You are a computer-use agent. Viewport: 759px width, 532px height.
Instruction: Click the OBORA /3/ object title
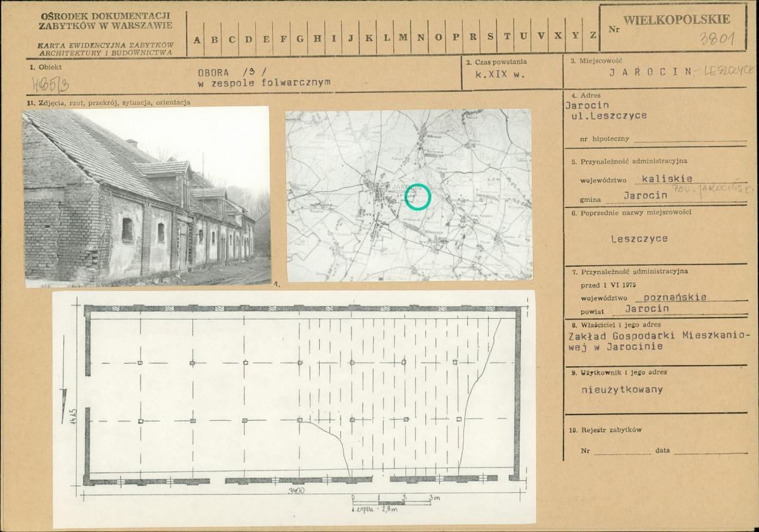[232, 73]
